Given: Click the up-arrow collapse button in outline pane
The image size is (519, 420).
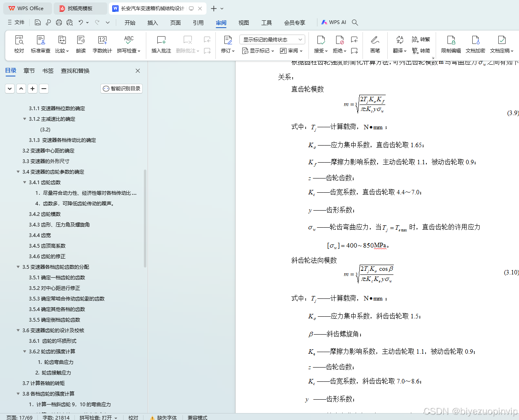Looking at the screenshot, I should [22, 89].
